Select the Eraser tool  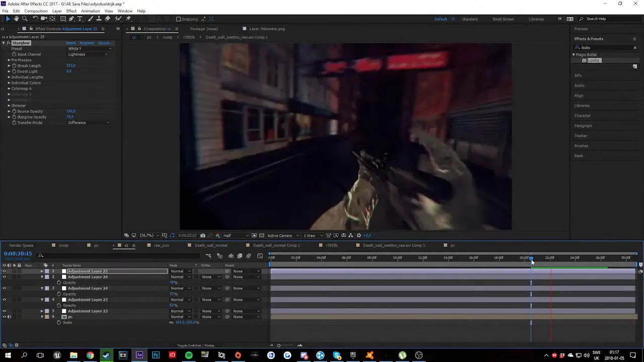tap(108, 19)
